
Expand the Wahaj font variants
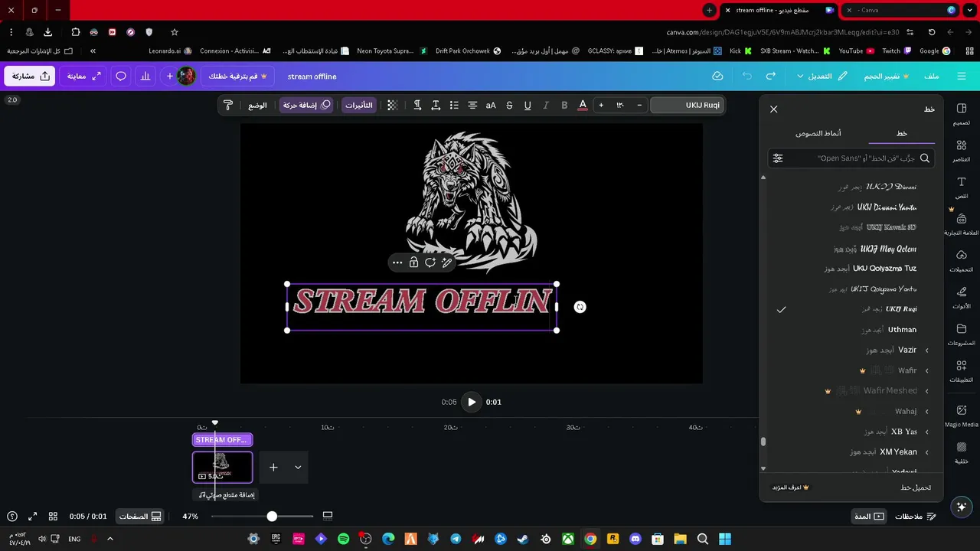(926, 412)
